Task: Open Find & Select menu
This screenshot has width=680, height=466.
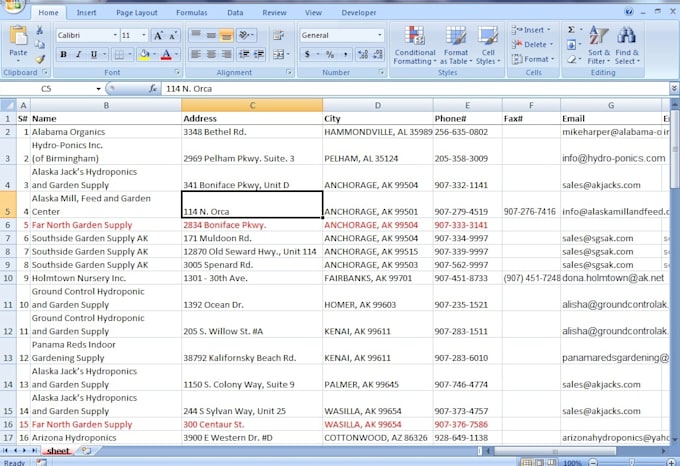Action: [x=627, y=45]
